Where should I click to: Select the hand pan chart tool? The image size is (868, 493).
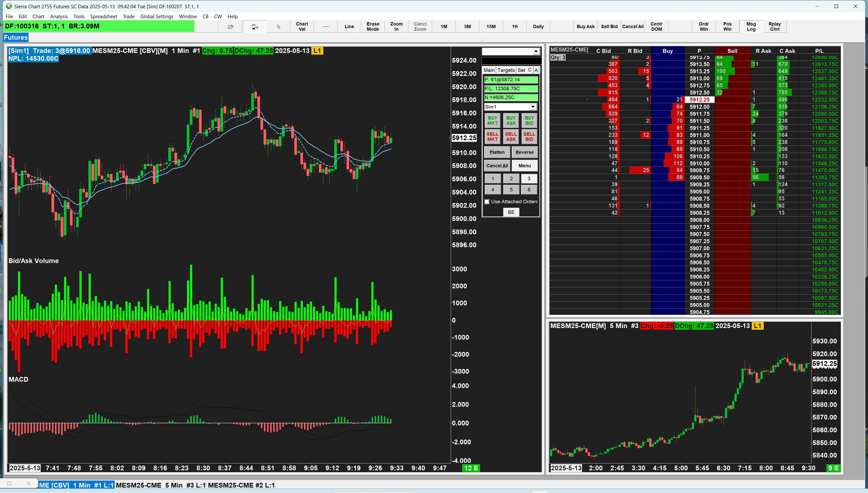255,26
